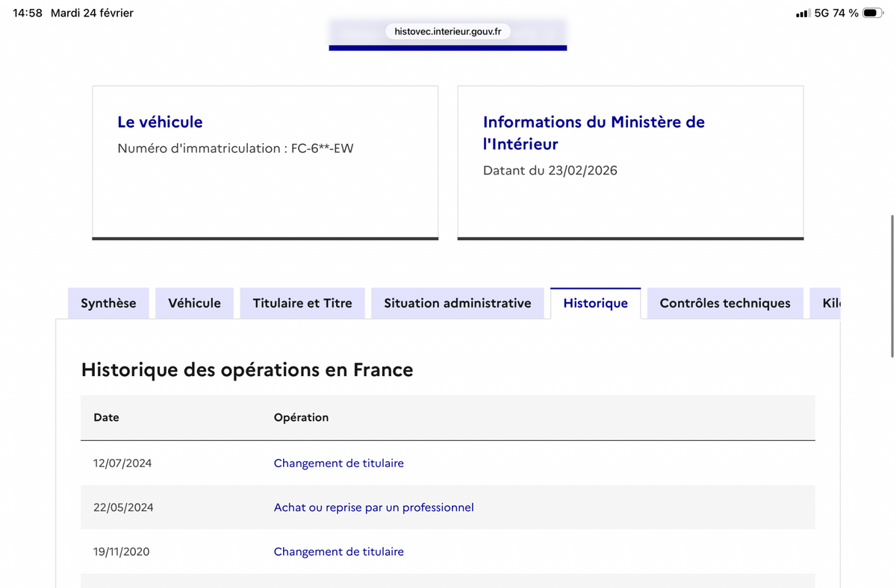
Task: Click the 'Datant du 23/02/2026' text
Action: [x=550, y=170]
